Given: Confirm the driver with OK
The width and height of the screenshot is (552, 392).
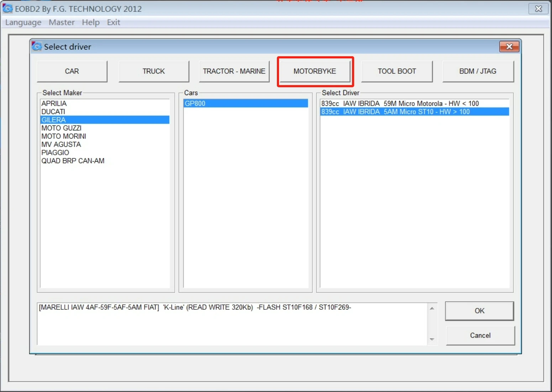Looking at the screenshot, I should click(479, 311).
